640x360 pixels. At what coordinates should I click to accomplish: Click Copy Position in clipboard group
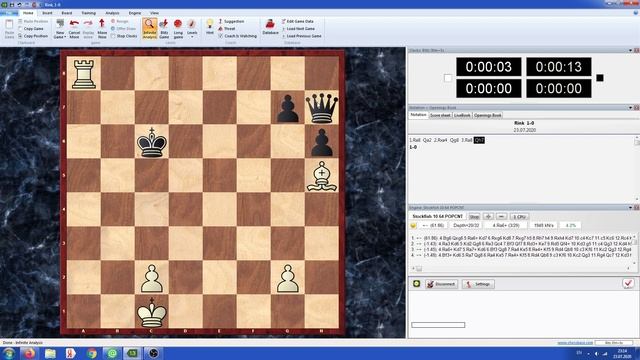pyautogui.click(x=33, y=36)
